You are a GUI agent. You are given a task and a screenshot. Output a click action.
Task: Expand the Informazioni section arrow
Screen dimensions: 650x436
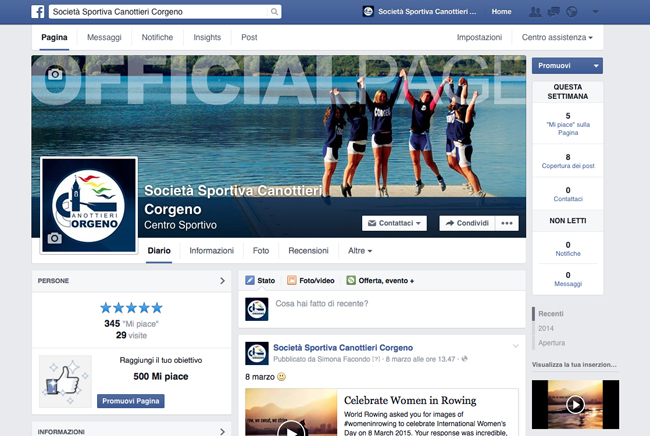222,431
